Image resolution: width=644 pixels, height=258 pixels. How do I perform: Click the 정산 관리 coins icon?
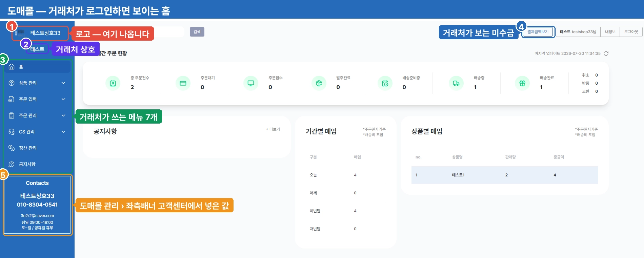(x=12, y=148)
